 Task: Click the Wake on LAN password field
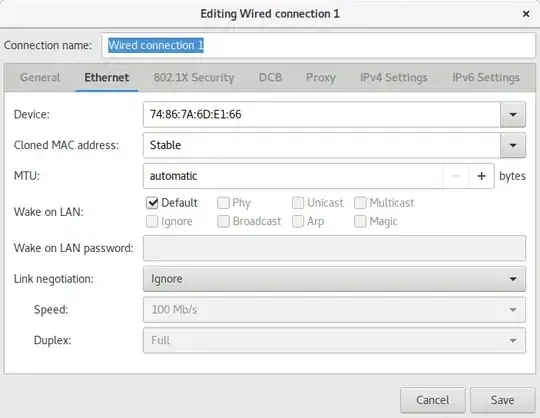pos(334,248)
